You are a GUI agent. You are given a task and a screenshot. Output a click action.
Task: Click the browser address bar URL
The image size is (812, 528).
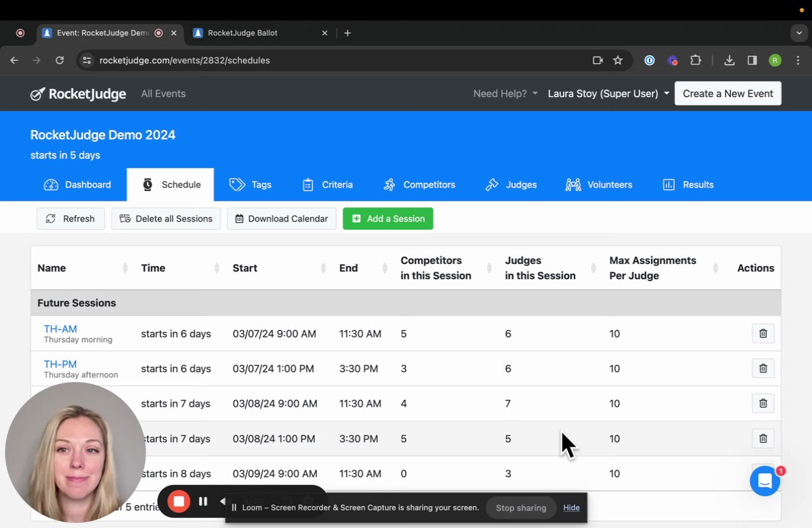tap(185, 60)
